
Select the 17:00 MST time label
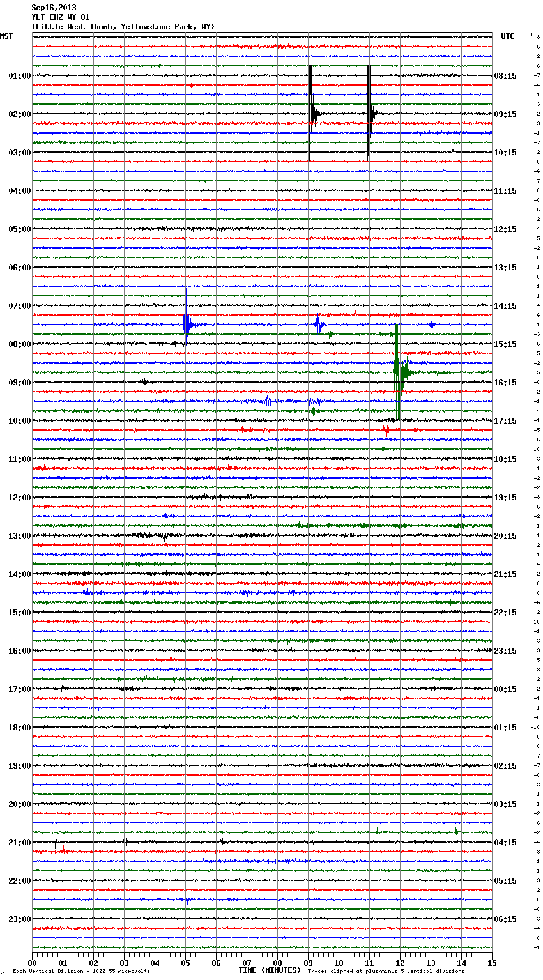pyautogui.click(x=20, y=689)
